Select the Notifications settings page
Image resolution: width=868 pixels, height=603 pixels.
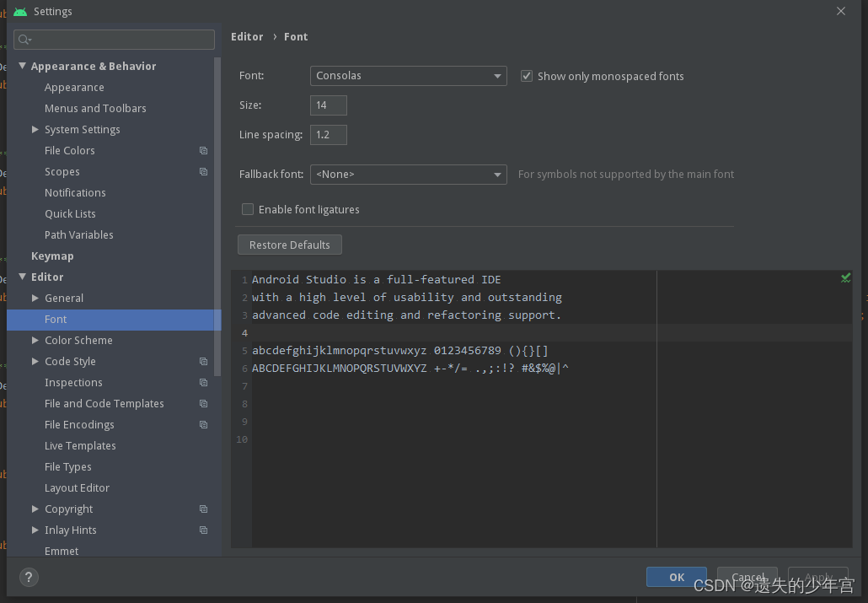click(x=75, y=193)
